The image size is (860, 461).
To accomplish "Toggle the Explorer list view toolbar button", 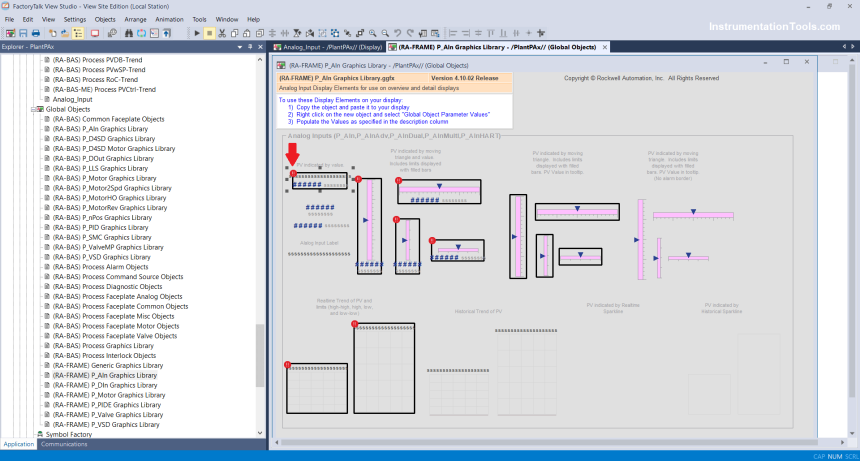I will [78, 33].
